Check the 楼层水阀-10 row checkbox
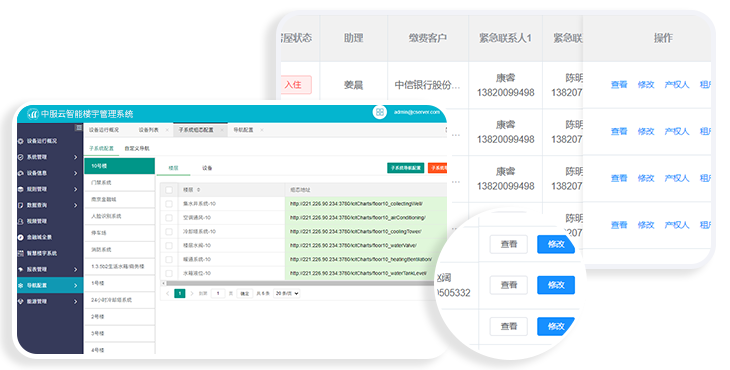730x370 pixels. coord(169,246)
